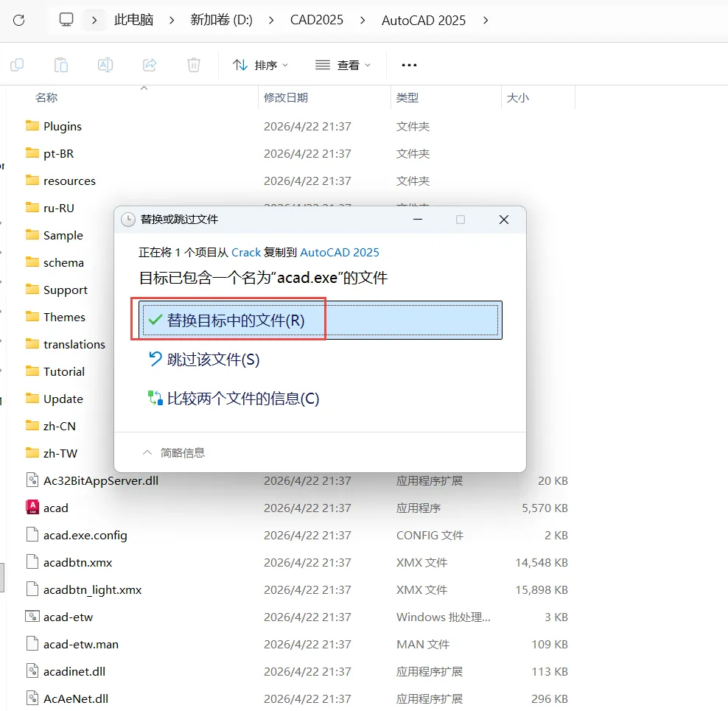Click the refresh icon in address bar

tap(18, 20)
